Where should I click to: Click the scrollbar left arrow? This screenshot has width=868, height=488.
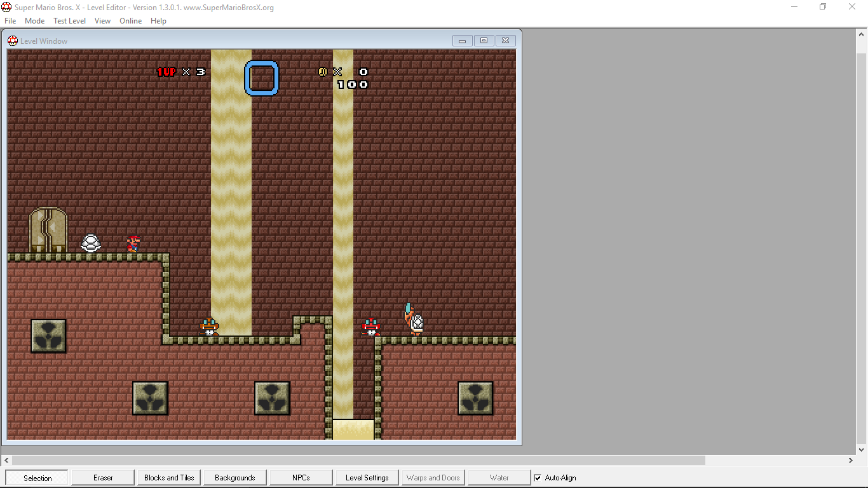[6, 460]
